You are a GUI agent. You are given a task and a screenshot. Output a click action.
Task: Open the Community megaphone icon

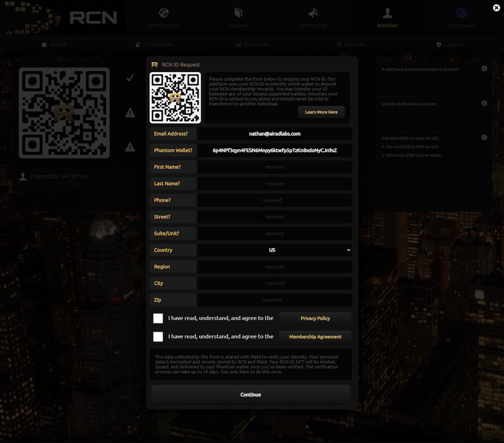[313, 13]
